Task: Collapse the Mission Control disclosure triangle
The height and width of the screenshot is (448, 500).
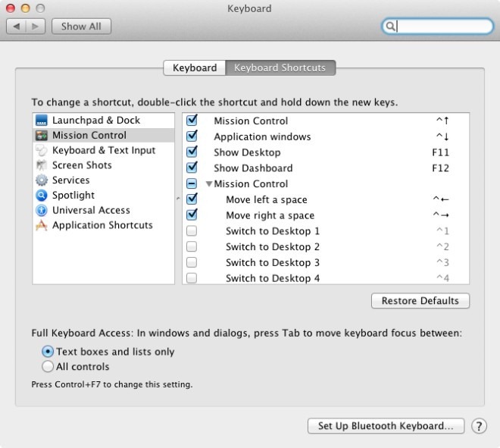Action: click(x=209, y=183)
